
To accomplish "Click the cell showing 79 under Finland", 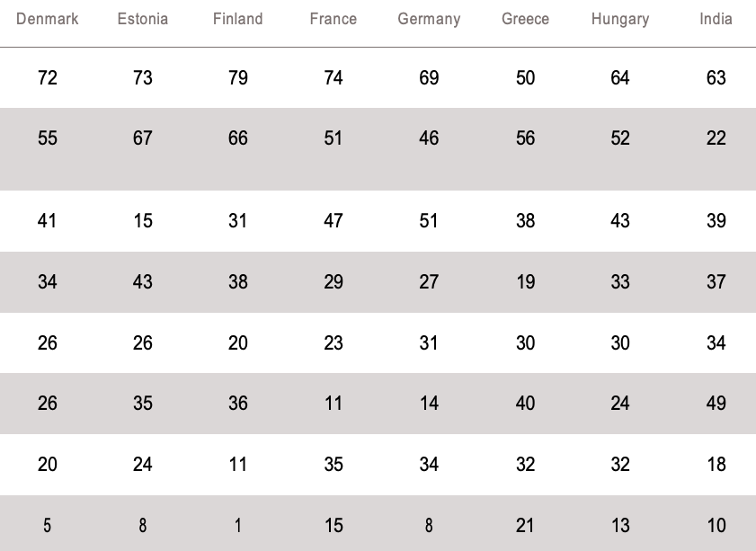I will [238, 78].
